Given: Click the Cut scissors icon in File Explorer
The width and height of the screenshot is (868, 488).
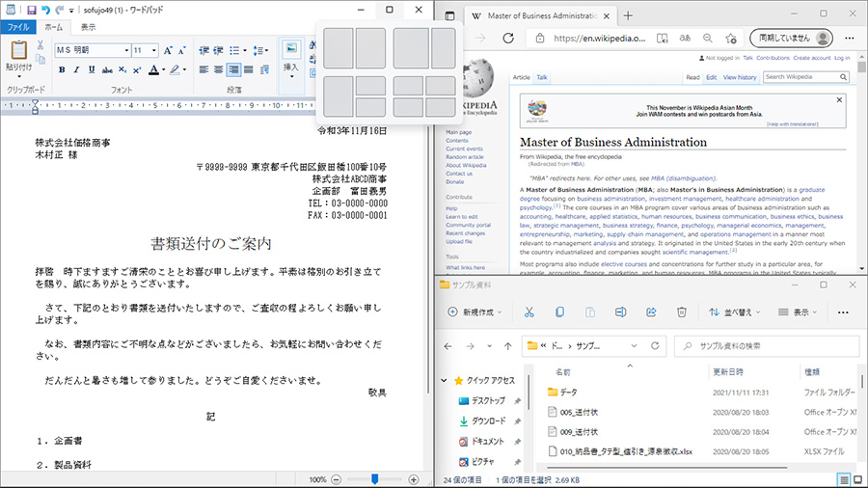Looking at the screenshot, I should [x=529, y=312].
